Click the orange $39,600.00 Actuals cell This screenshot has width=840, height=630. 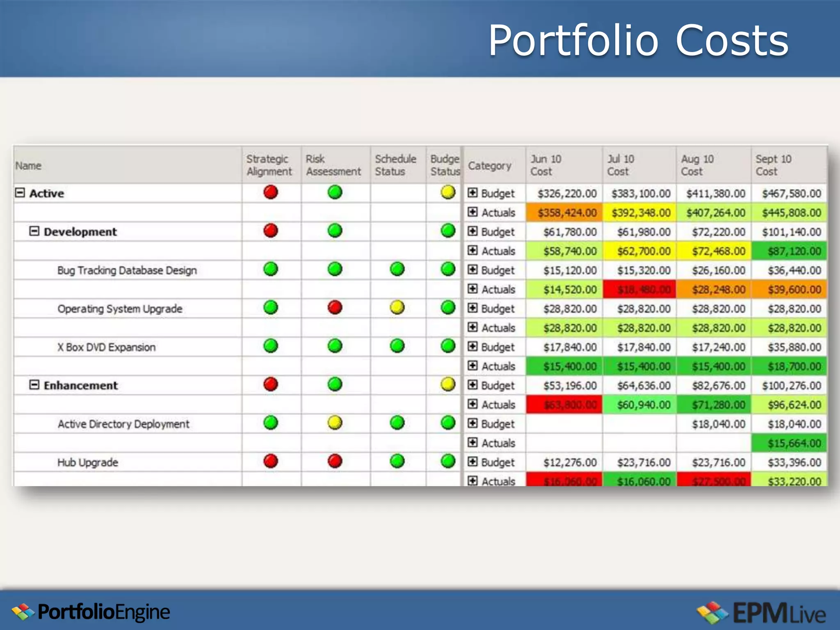789,290
